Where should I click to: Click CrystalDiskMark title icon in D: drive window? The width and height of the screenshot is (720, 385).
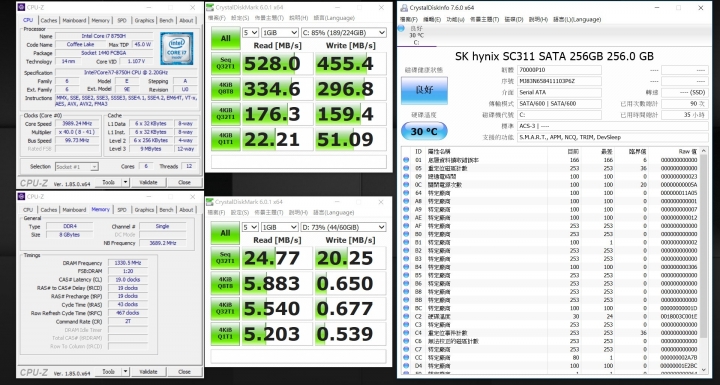[x=210, y=202]
